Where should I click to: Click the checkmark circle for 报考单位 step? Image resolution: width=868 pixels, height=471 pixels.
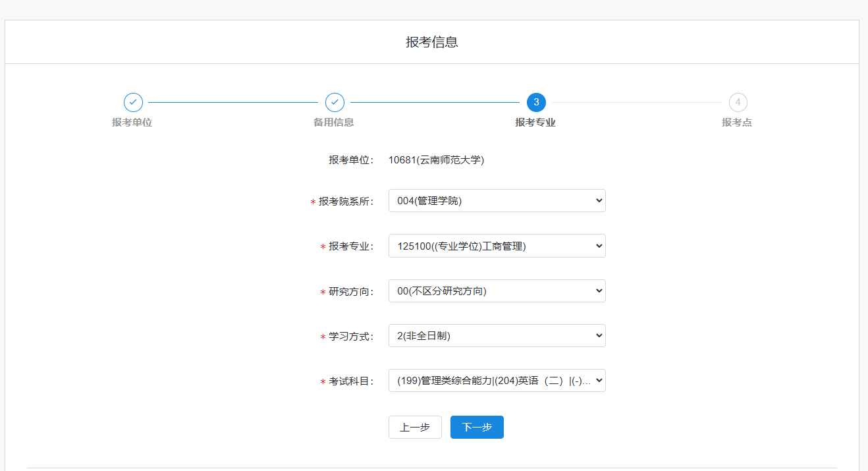point(133,102)
